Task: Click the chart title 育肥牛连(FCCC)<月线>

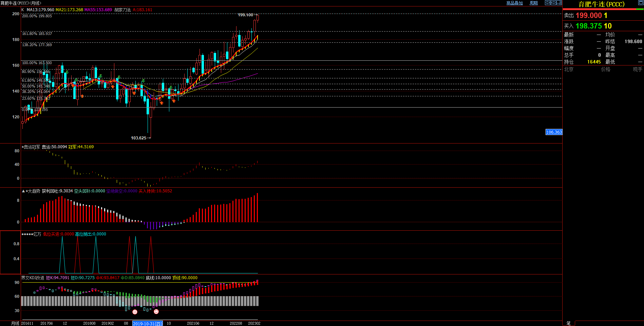Action: (21, 3)
